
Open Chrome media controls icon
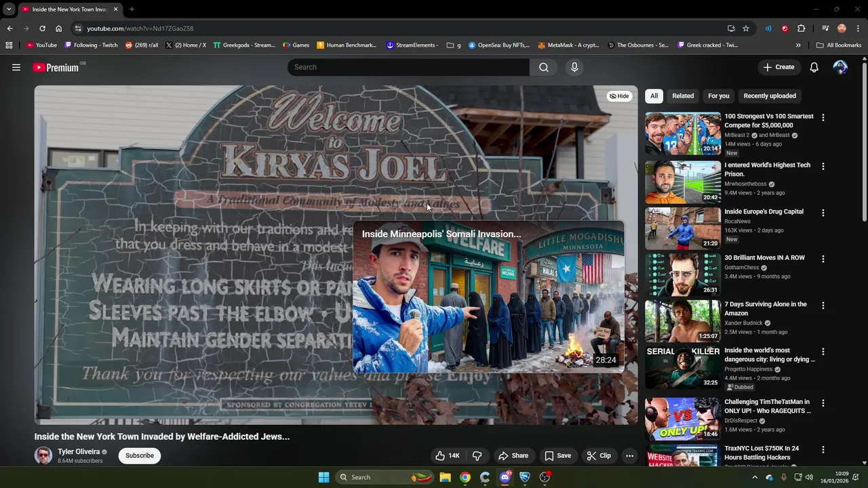[x=825, y=28]
